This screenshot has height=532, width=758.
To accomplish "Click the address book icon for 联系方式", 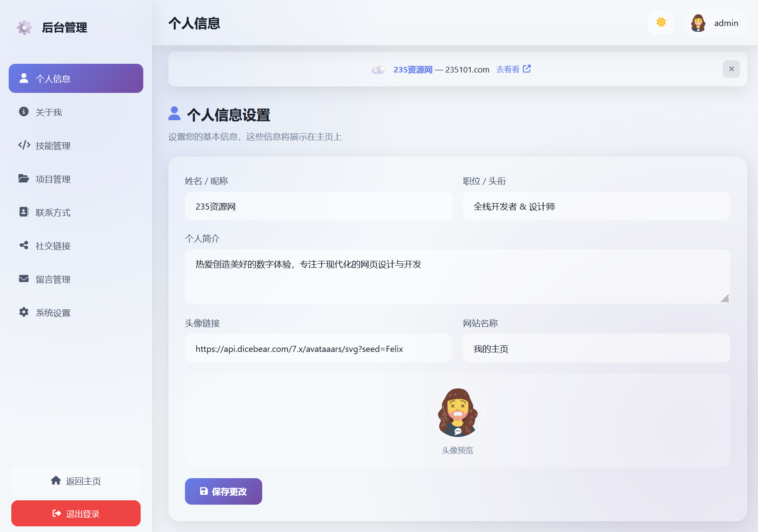I will [x=24, y=212].
